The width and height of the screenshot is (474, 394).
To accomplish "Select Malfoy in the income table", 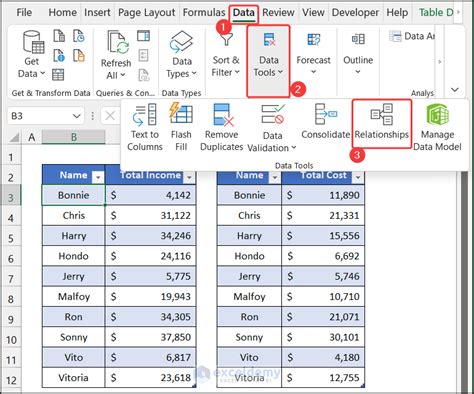I will click(73, 296).
